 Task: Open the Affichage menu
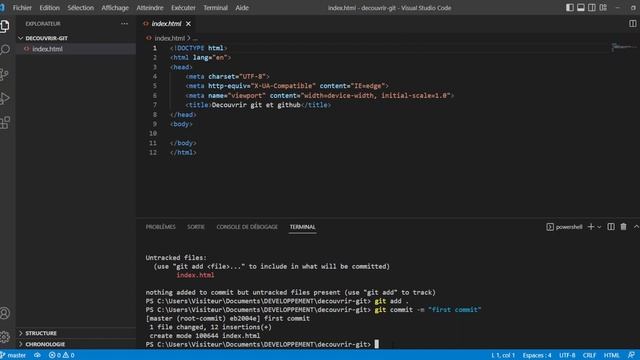tap(115, 8)
